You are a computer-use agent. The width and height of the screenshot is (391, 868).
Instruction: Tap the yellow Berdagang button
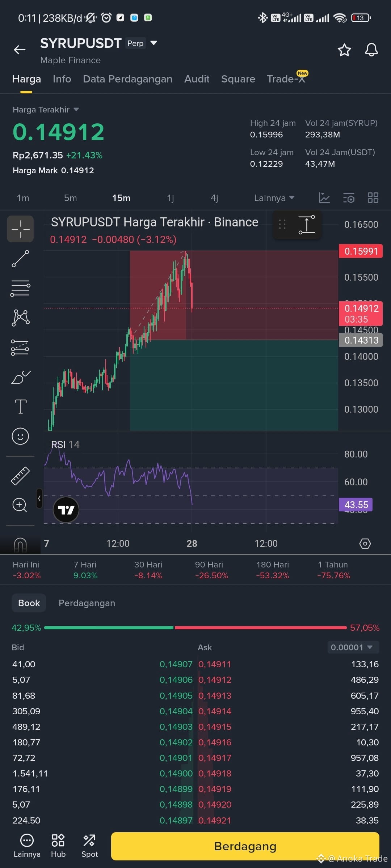click(245, 846)
